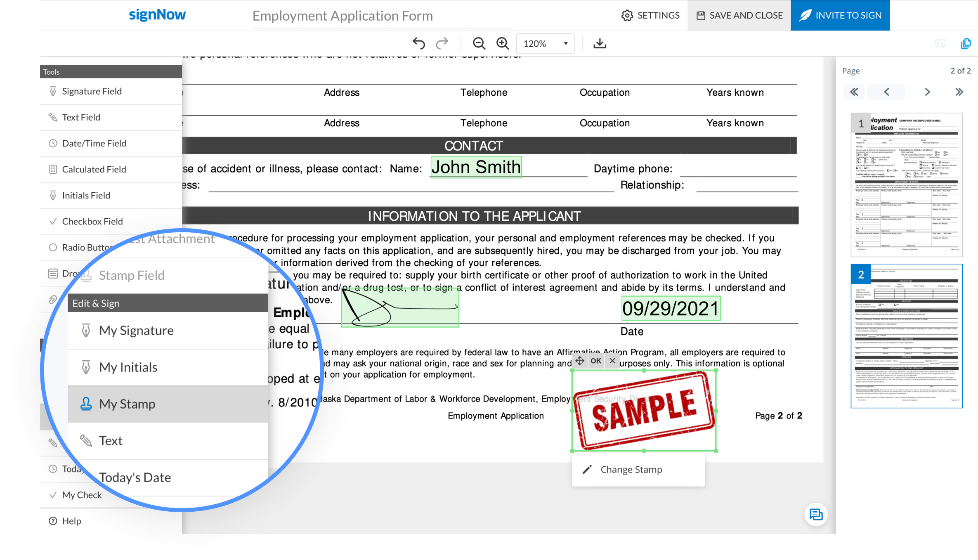
Task: Select My Signature under Edit & Sign
Action: 136,331
